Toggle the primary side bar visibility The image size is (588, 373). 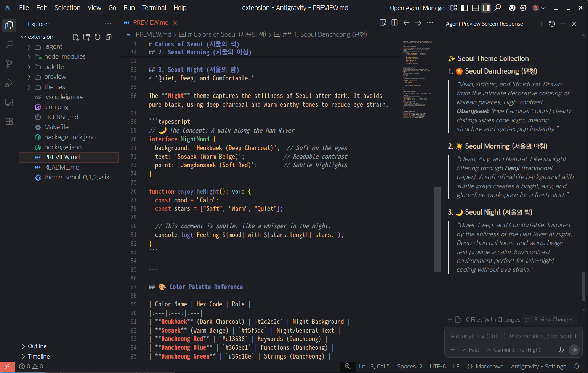pos(464,8)
